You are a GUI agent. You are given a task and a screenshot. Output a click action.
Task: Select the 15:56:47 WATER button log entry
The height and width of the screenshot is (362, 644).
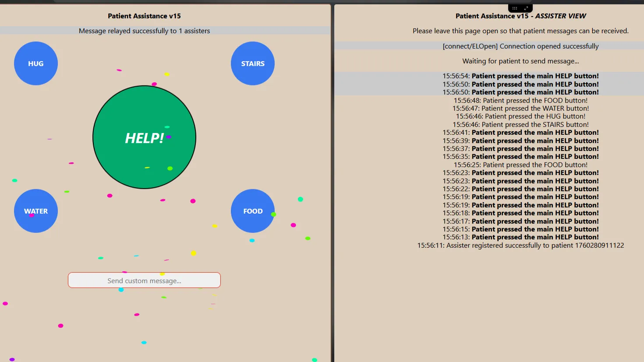tap(520, 108)
